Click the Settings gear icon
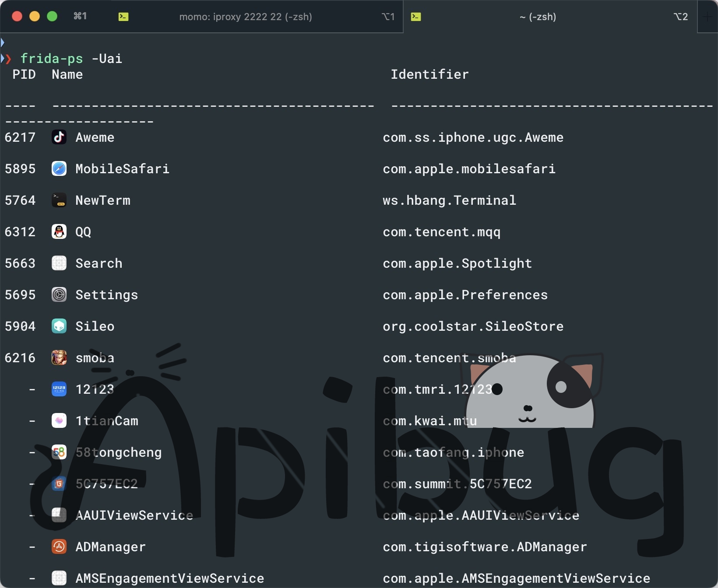This screenshot has height=588, width=718. tap(59, 295)
